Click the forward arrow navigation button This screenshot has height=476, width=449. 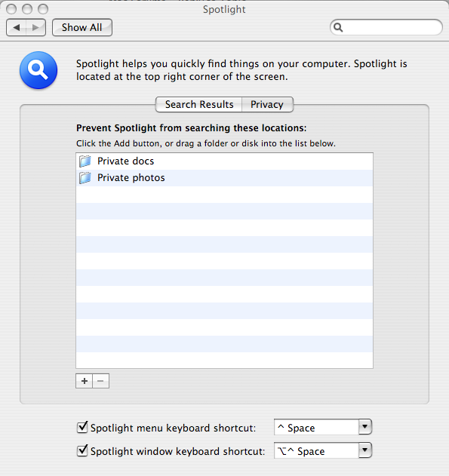tap(35, 28)
